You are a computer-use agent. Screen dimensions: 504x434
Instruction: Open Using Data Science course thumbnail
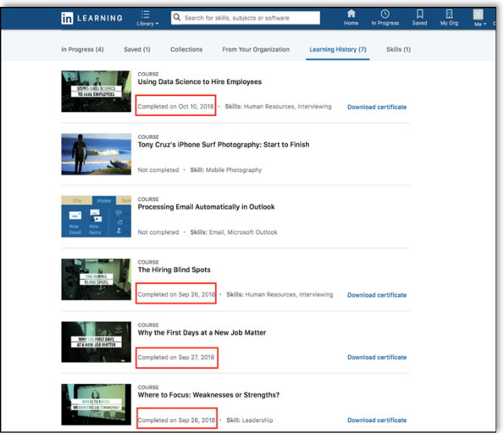(x=96, y=92)
